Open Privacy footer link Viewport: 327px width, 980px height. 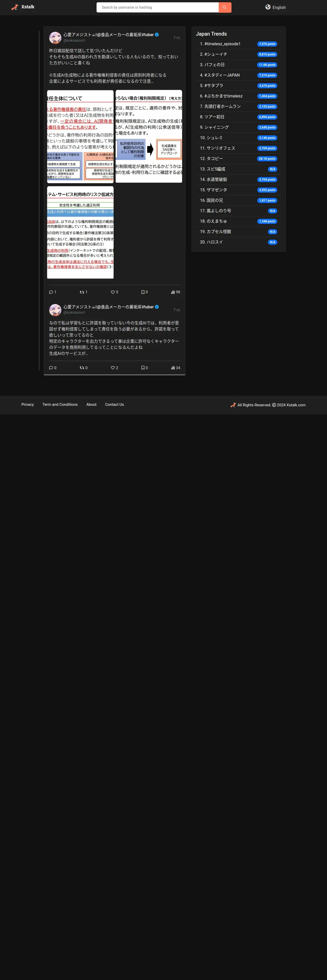28,405
